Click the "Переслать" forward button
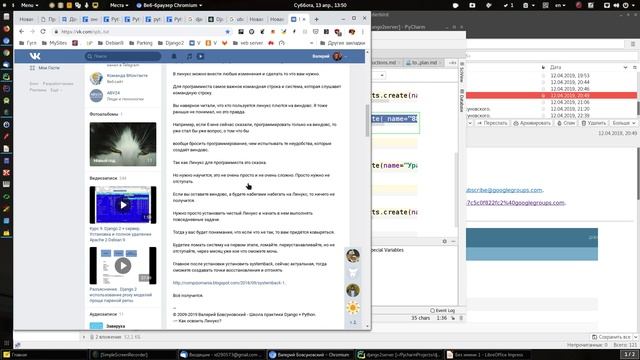The height and width of the screenshot is (360, 640). coord(492,123)
